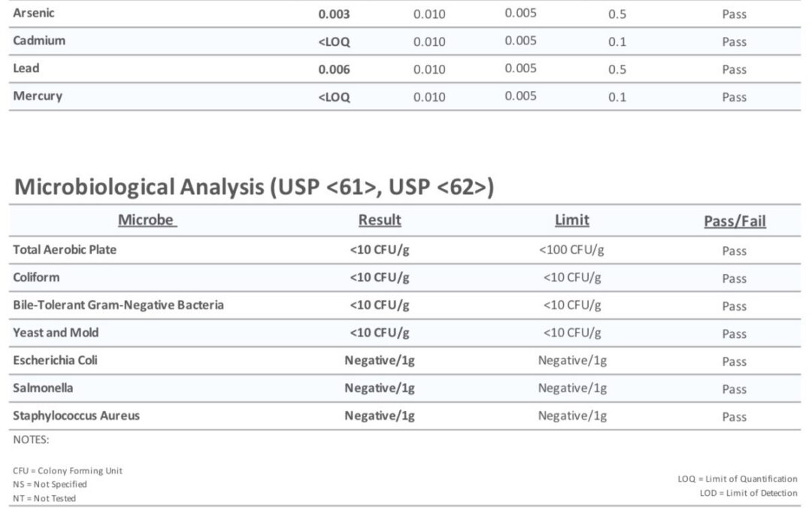Click Lead result value 0.006
Image resolution: width=812 pixels, height=508 pixels.
tap(334, 69)
